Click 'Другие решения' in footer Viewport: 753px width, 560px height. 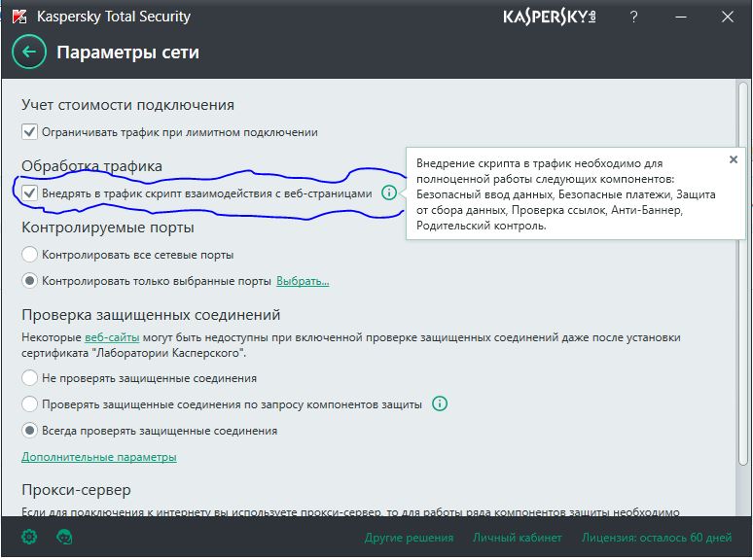(x=409, y=538)
